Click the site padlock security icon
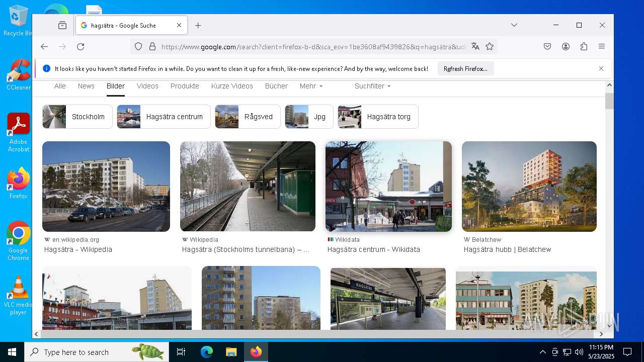The image size is (644, 362). [152, 47]
